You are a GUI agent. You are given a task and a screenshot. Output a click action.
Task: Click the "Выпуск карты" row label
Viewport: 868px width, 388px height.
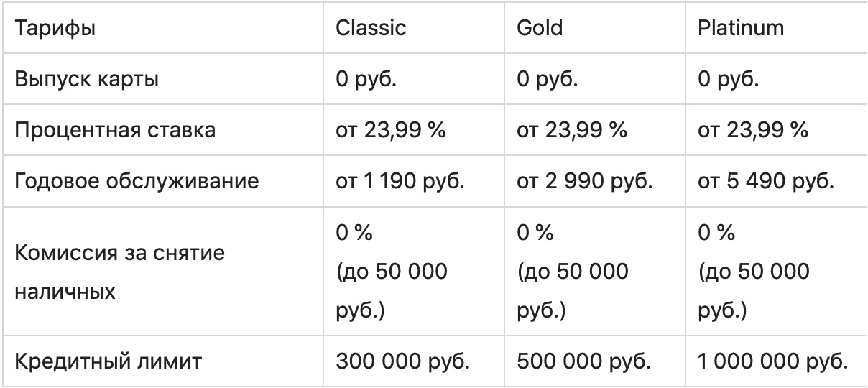(x=87, y=79)
